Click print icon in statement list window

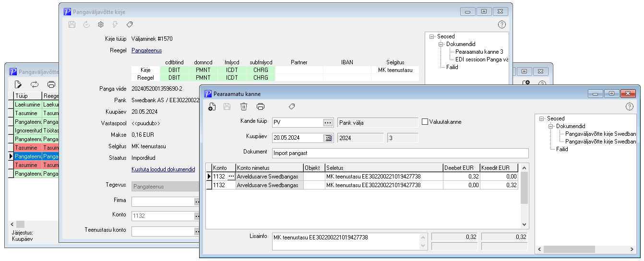pos(51,84)
